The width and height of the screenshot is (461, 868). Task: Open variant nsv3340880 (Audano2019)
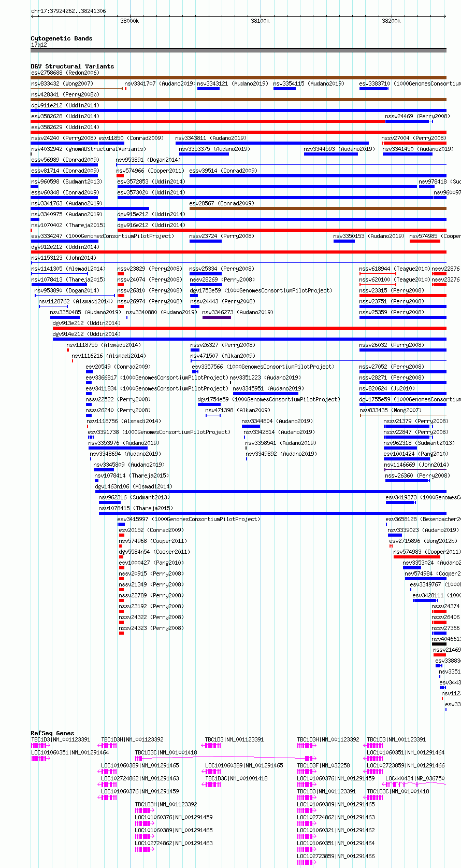(162, 312)
